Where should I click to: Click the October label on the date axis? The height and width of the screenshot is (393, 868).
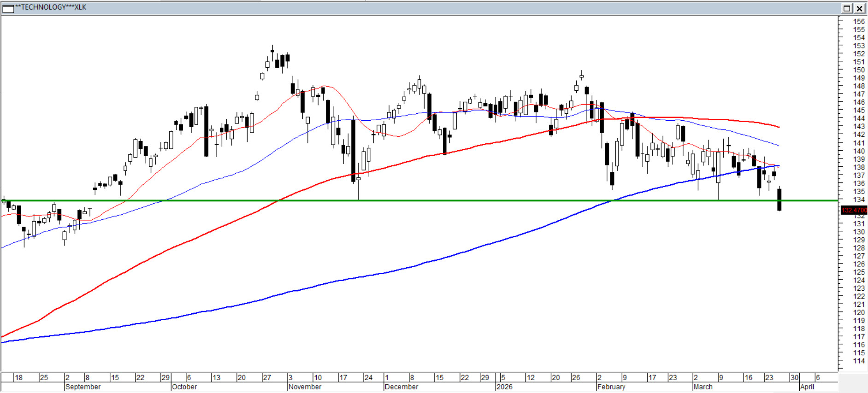[x=184, y=387]
